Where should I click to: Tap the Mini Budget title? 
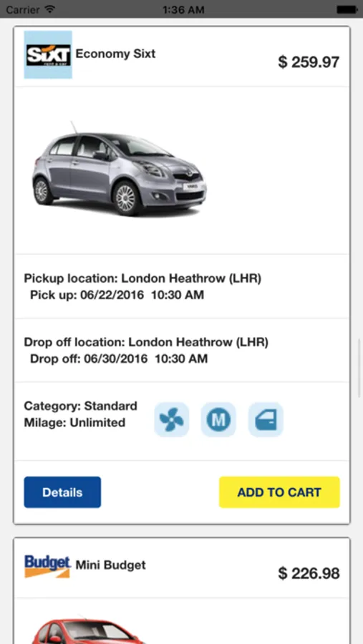pyautogui.click(x=110, y=565)
